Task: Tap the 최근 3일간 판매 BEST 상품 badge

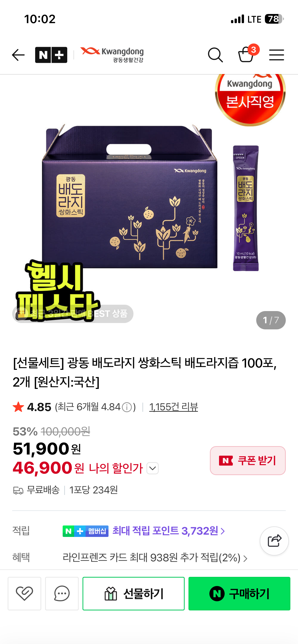Action: coord(73,314)
